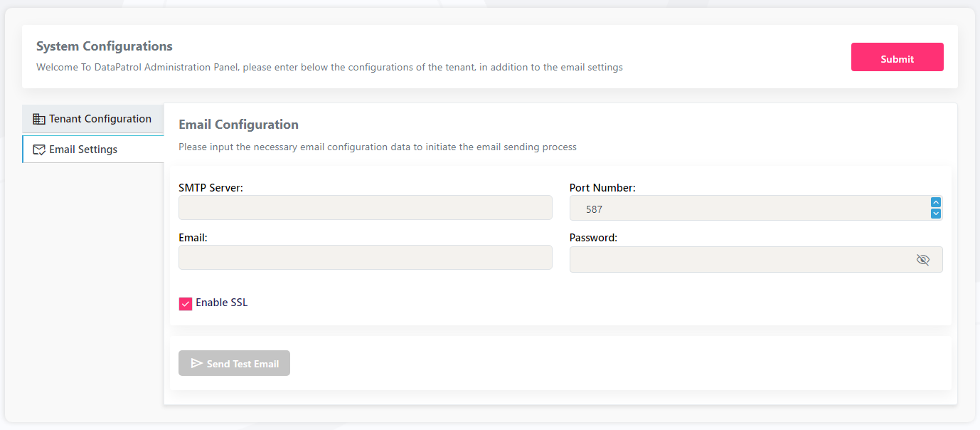Click the System Configurations page title

[x=105, y=46]
